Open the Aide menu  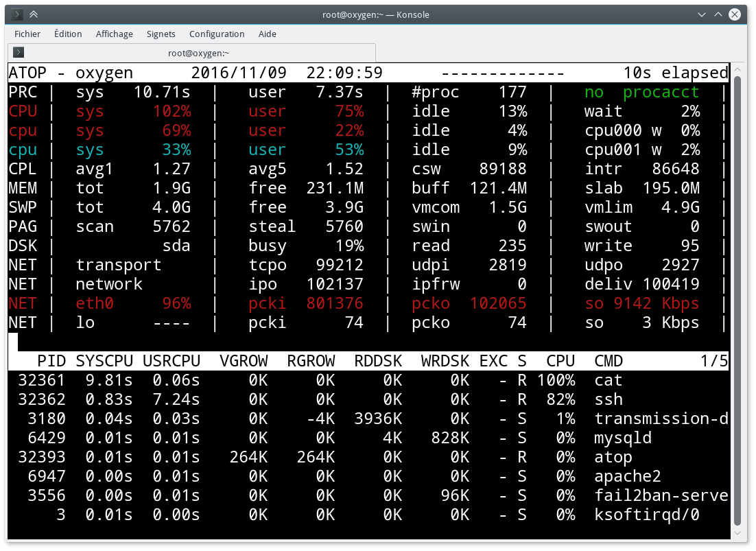[x=267, y=34]
